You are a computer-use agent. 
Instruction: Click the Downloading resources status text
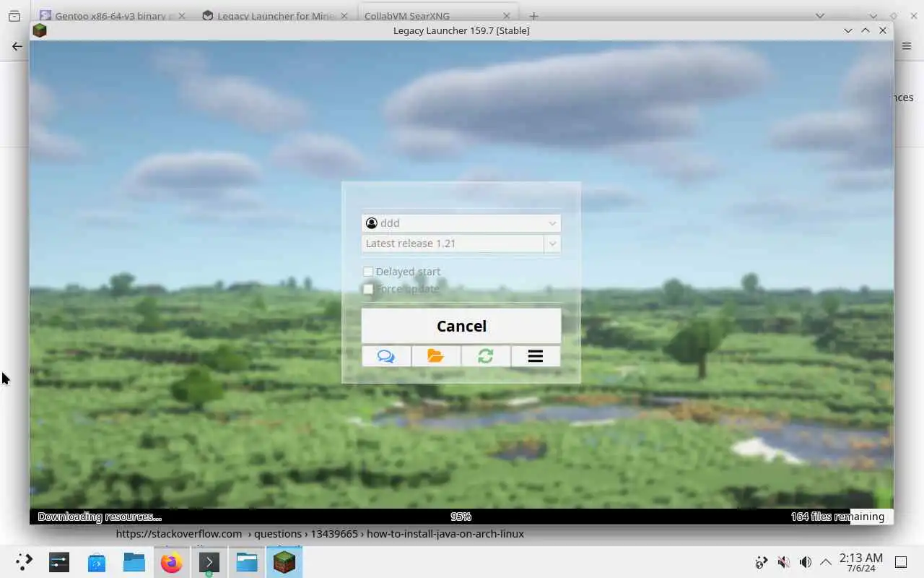100,517
